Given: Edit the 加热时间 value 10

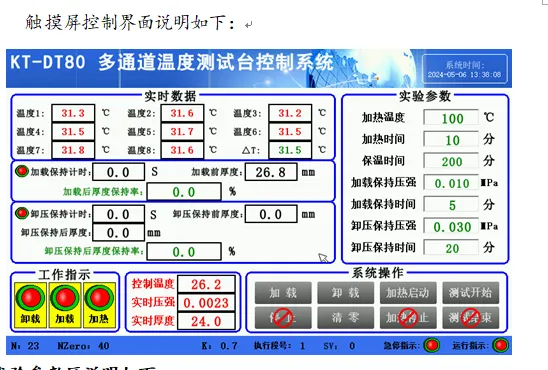Looking at the screenshot, I should (x=451, y=139).
